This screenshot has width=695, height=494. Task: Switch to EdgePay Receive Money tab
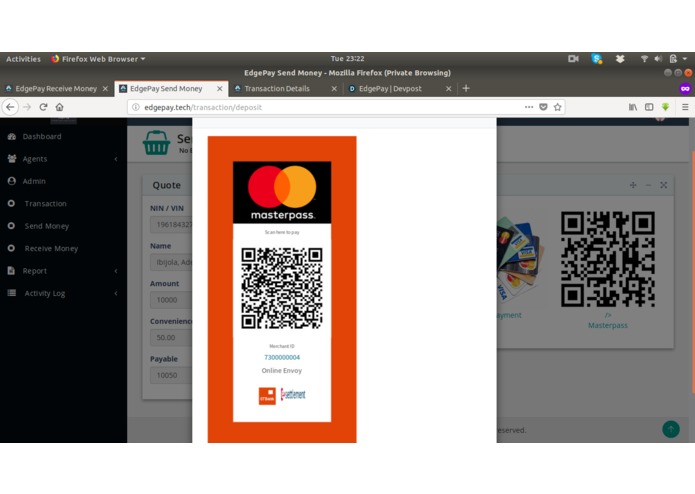click(x=56, y=89)
